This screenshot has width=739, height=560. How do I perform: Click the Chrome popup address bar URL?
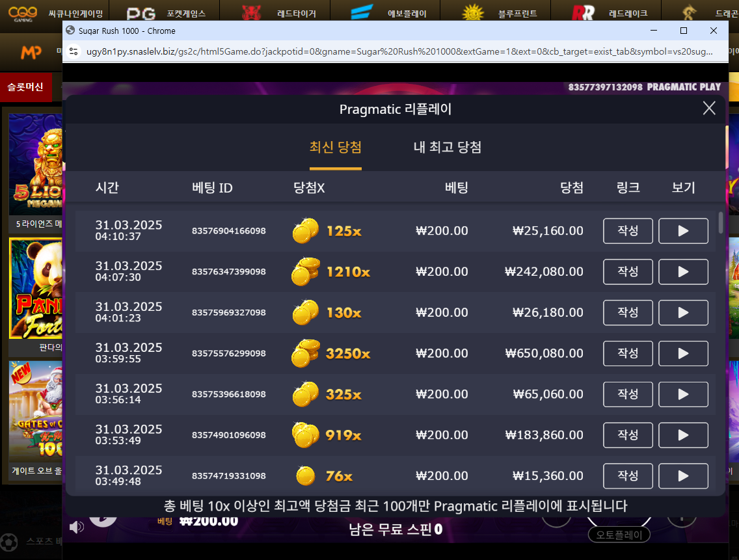pyautogui.click(x=399, y=51)
